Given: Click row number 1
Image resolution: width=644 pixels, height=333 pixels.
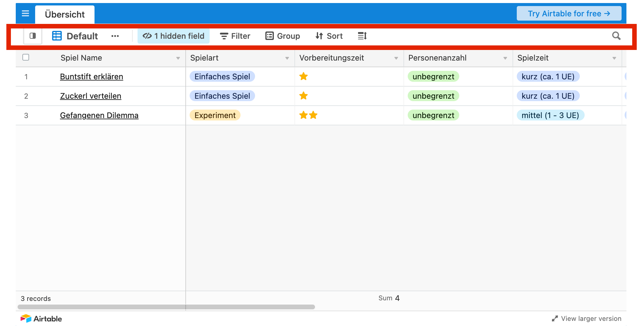Looking at the screenshot, I should [x=26, y=77].
